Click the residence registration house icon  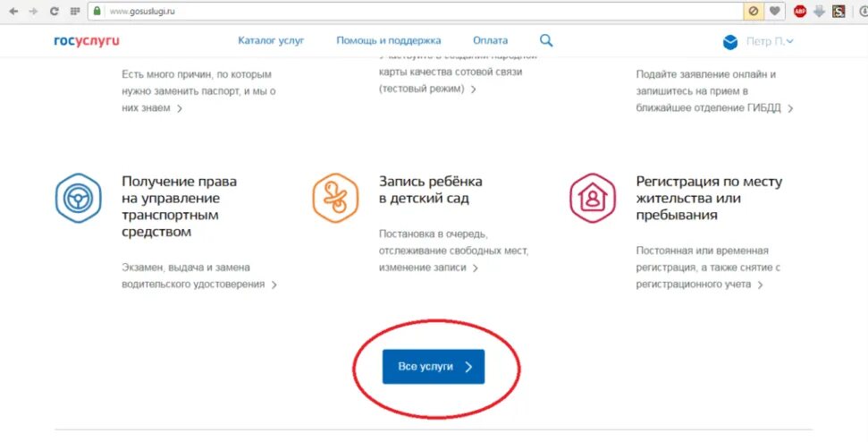[593, 198]
